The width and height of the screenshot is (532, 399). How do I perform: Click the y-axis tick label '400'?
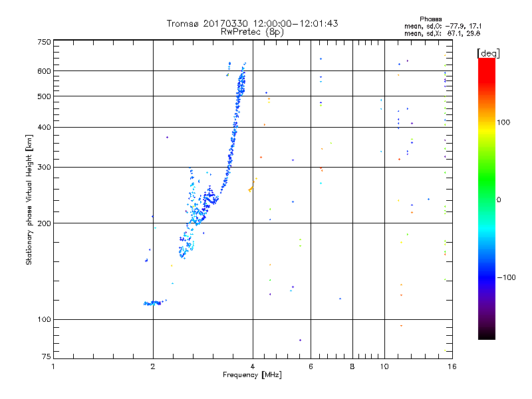point(44,127)
